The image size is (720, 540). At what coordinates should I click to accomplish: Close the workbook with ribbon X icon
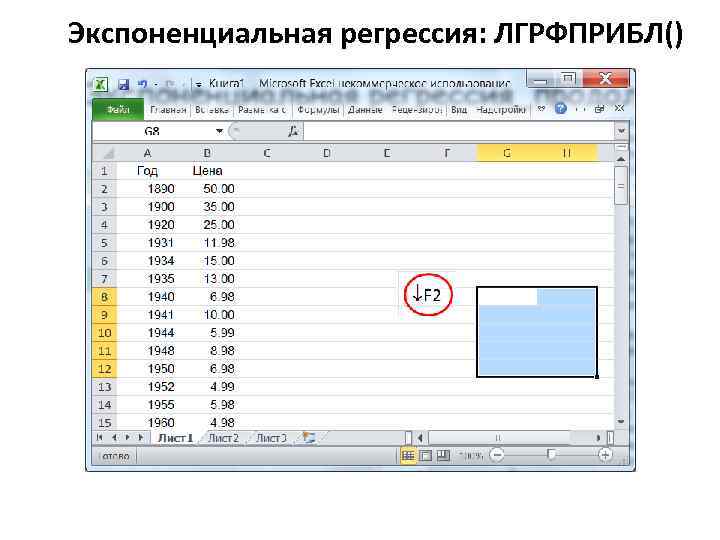(619, 108)
